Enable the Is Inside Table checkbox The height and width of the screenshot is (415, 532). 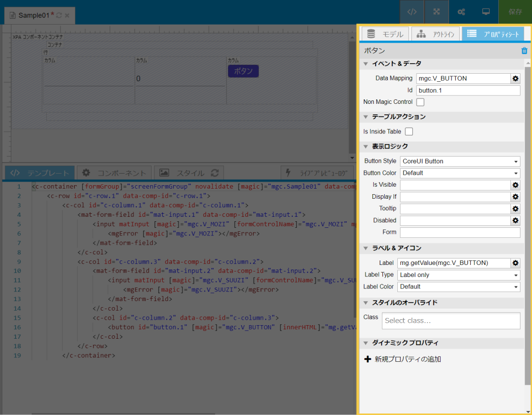[x=409, y=131]
